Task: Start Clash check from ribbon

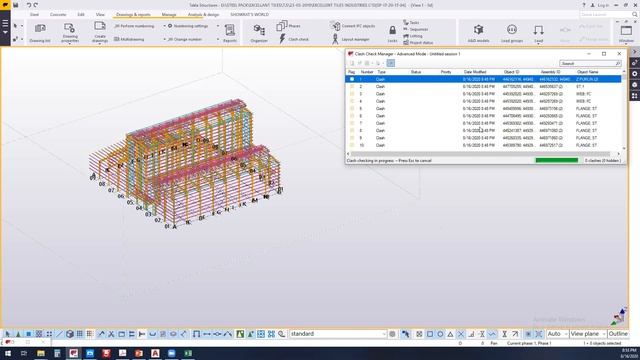Action: (x=293, y=39)
